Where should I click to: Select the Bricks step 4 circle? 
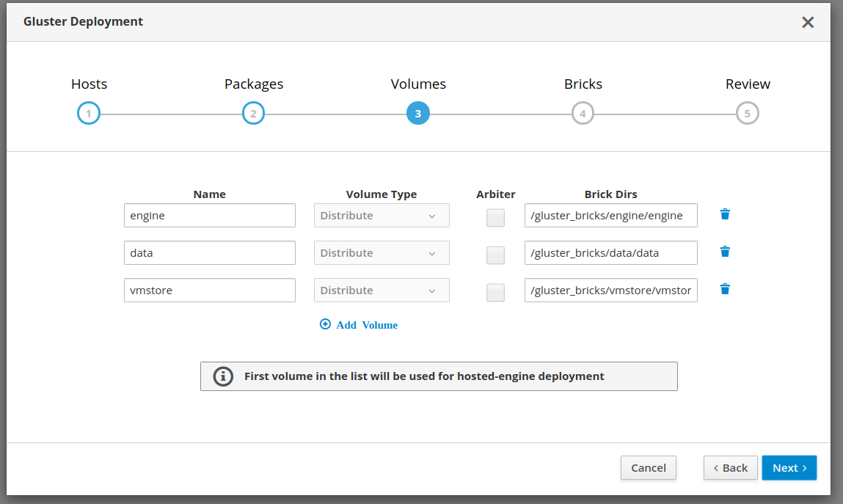click(583, 114)
